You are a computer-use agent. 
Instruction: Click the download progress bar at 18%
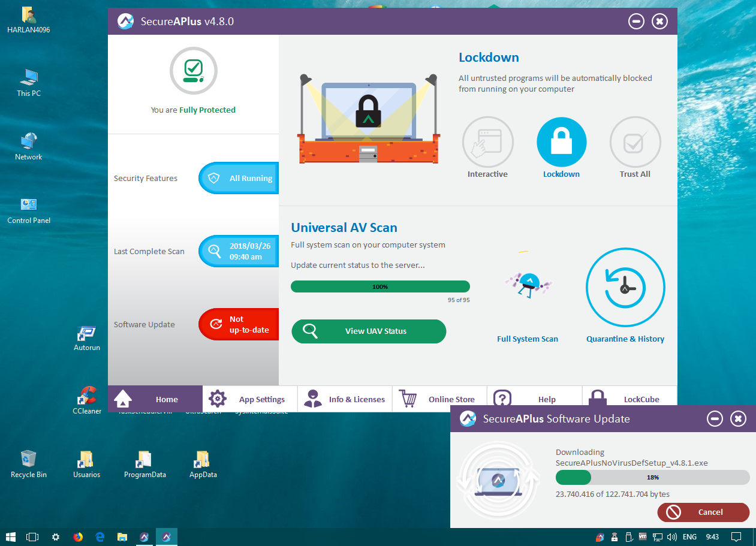[652, 477]
